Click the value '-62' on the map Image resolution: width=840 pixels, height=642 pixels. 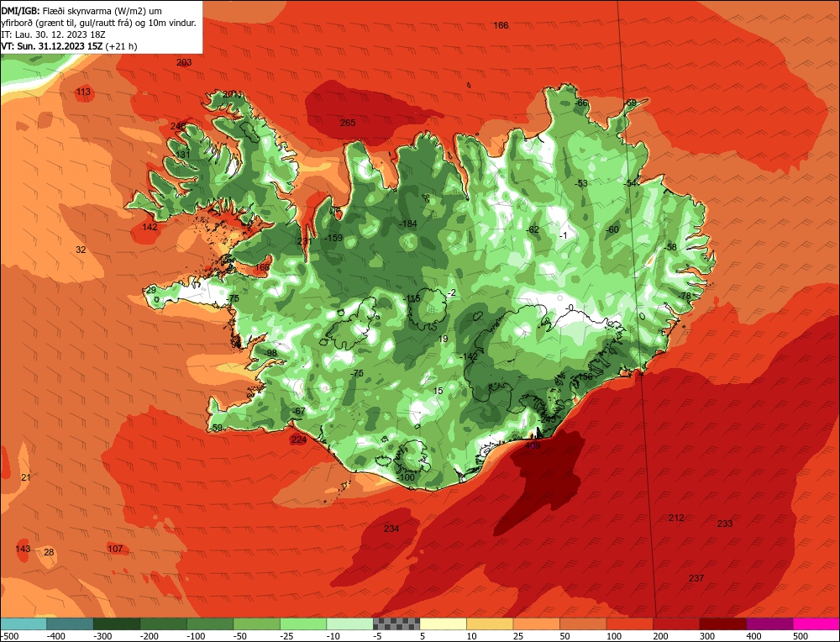click(x=532, y=229)
